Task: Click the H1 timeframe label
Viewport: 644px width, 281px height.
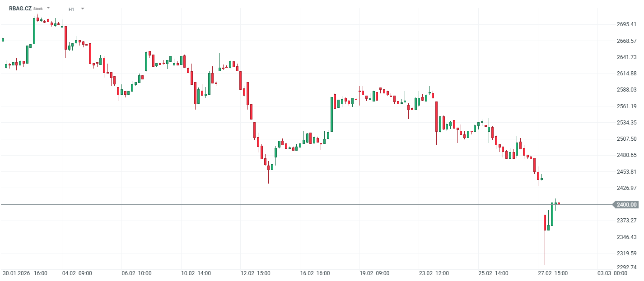Action: click(x=71, y=9)
